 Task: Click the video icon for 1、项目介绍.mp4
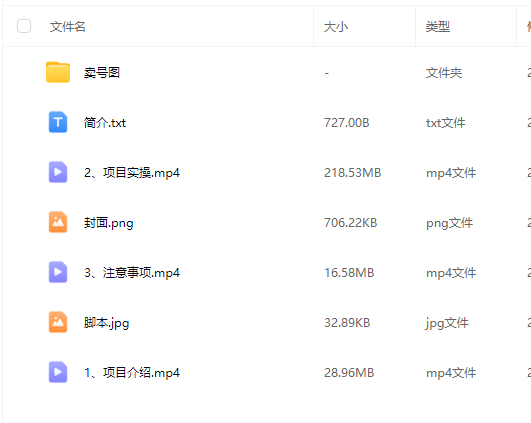pos(58,372)
